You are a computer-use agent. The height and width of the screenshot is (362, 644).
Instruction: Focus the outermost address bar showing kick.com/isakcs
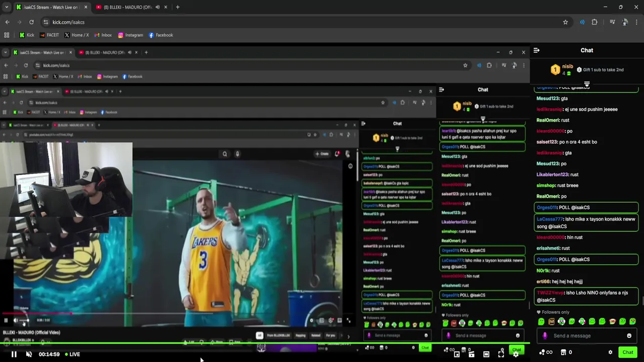302,22
